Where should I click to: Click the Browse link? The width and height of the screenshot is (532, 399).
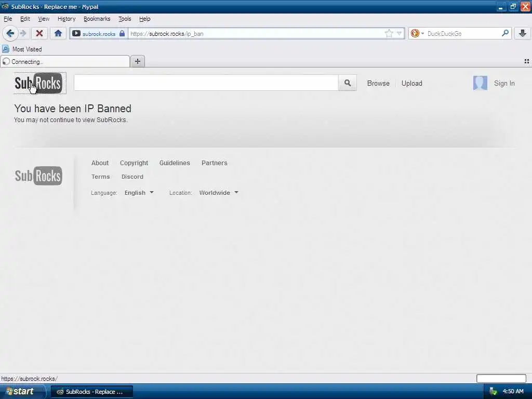coord(378,83)
